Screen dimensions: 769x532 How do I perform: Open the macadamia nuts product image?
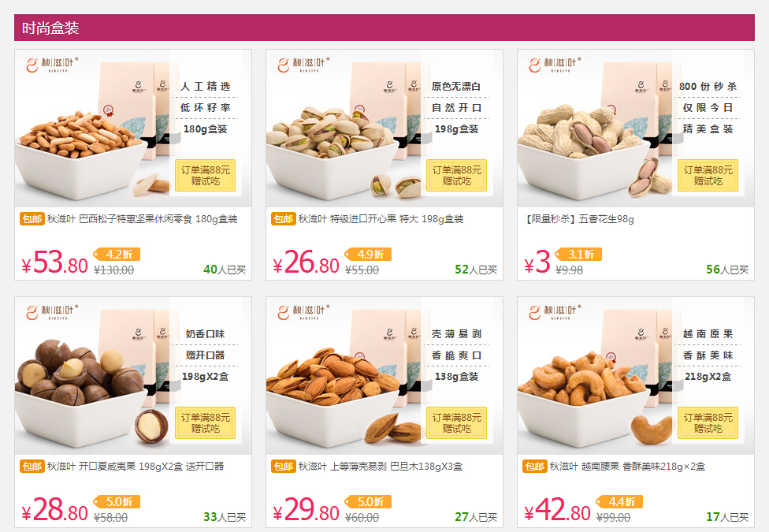tap(133, 375)
